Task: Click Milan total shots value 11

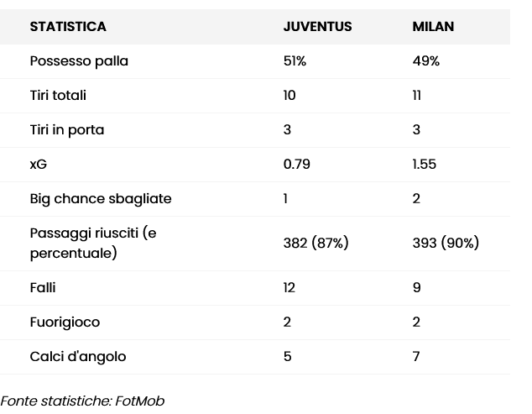Action: [x=417, y=96]
